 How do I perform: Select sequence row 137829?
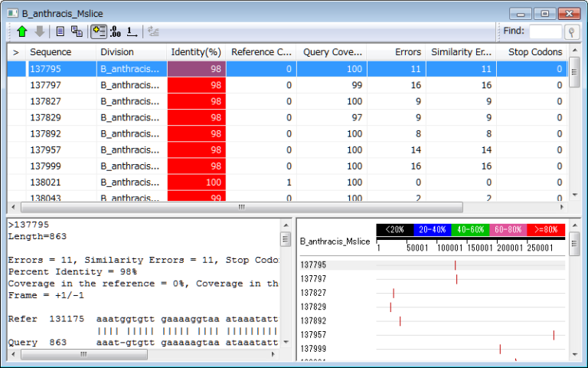click(287, 117)
